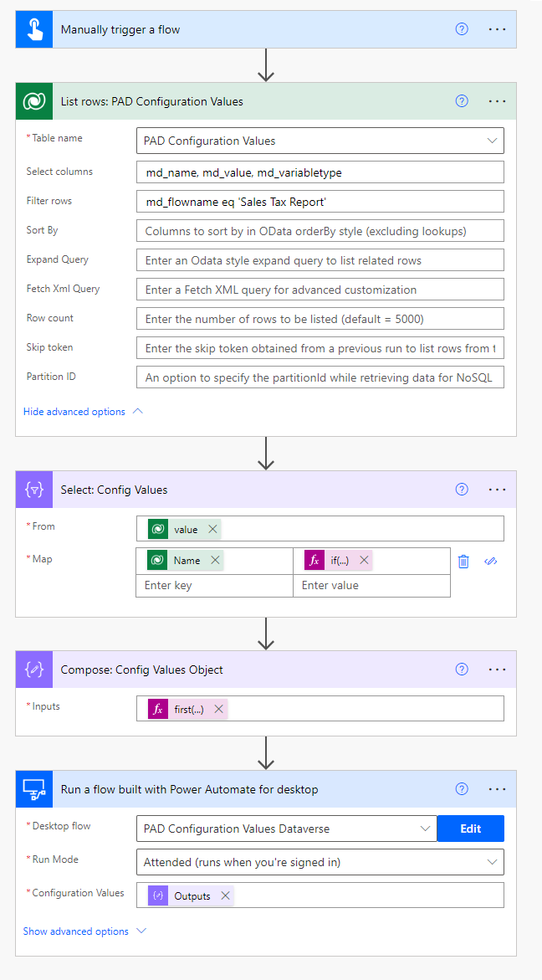Remove the 'Name' token from Map key

pos(216,561)
